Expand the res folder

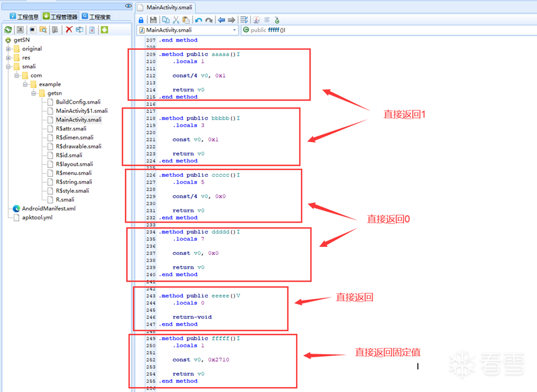tap(8, 58)
